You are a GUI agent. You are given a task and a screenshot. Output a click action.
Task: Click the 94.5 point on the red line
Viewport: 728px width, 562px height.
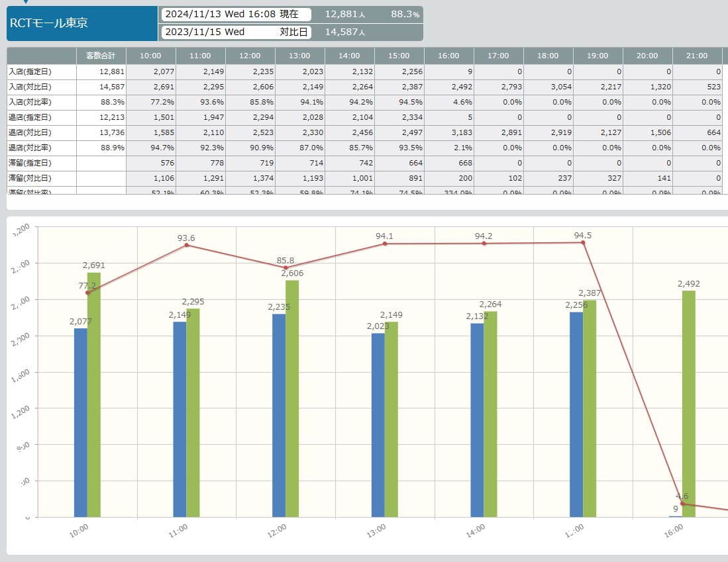pos(584,243)
